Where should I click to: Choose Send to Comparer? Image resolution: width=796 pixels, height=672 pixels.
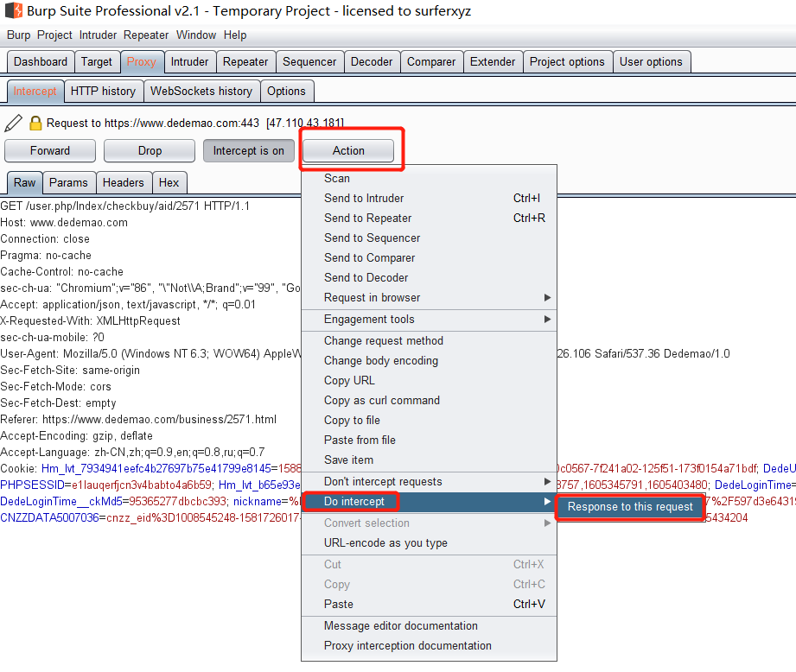coord(429,257)
